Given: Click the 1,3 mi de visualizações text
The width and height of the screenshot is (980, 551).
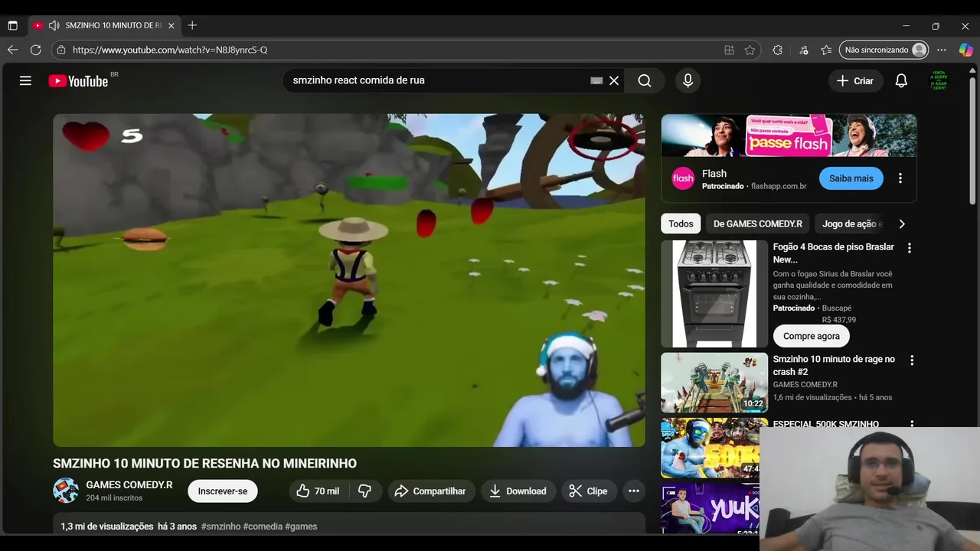Looking at the screenshot, I should 107,527.
